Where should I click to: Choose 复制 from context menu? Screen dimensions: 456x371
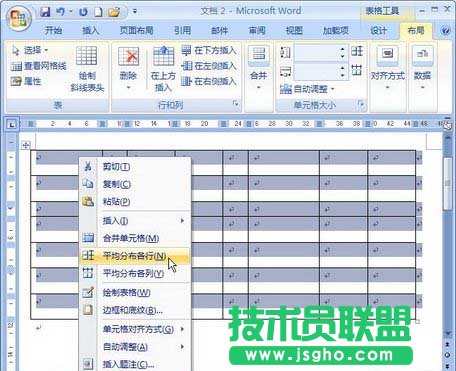coord(135,184)
